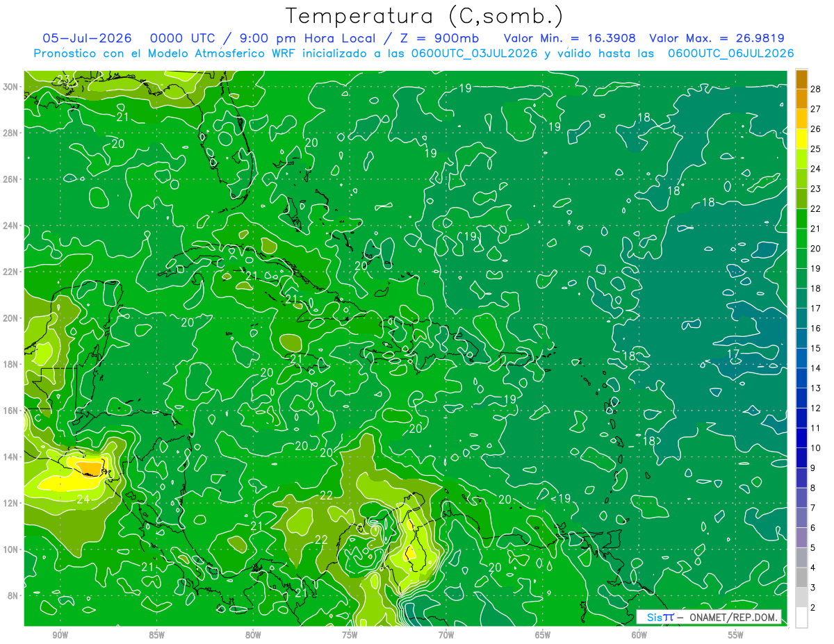The height and width of the screenshot is (644, 834).
Task: Click the "28N" latitude axis label
Action: click(11, 133)
